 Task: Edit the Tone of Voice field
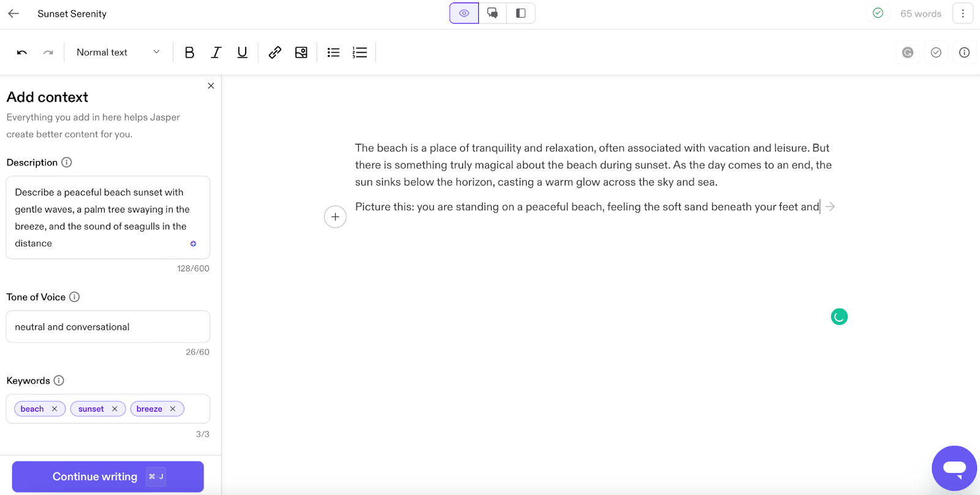(x=108, y=327)
